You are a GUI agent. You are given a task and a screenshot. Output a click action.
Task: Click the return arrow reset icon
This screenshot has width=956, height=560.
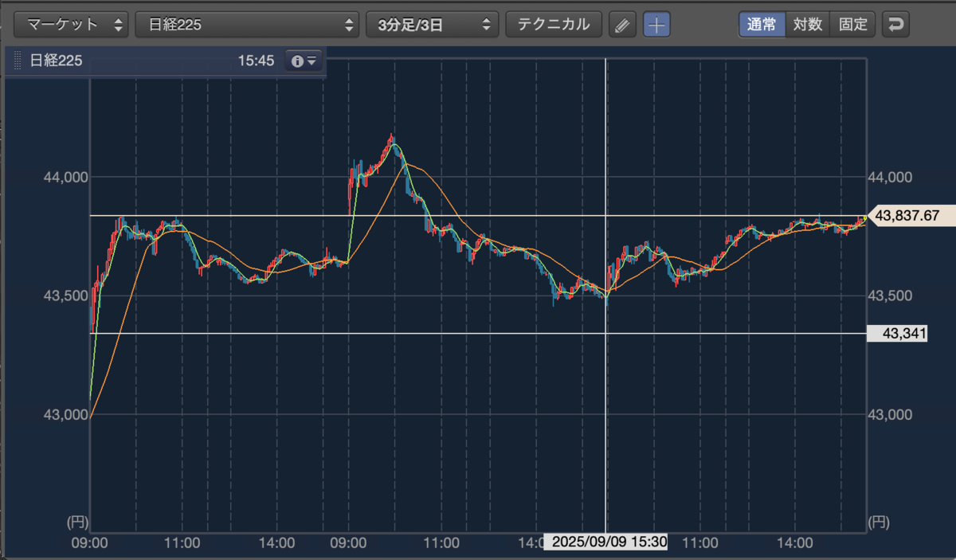[x=896, y=25]
